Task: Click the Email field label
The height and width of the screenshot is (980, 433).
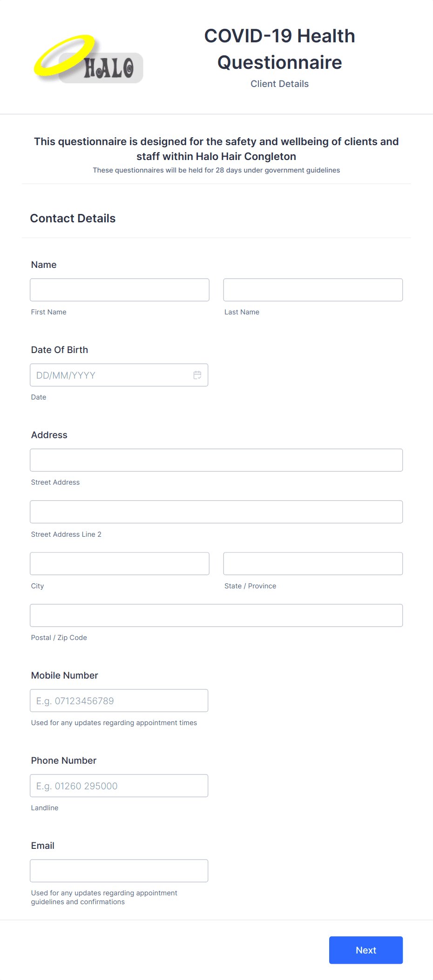Action: click(43, 846)
